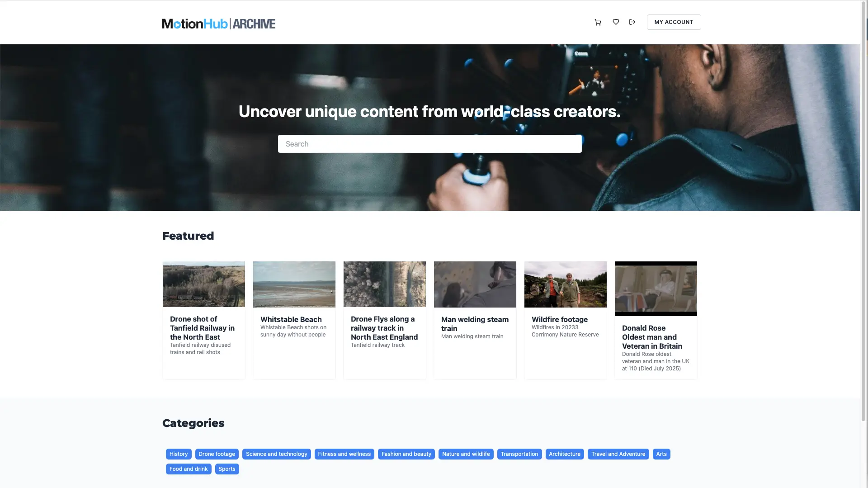Open the shopping cart icon
The image size is (868, 488).
(598, 22)
